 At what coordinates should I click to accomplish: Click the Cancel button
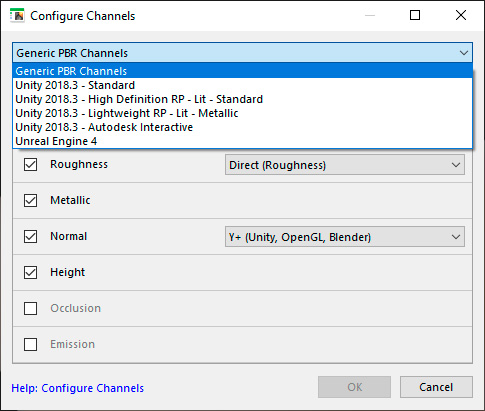point(436,387)
